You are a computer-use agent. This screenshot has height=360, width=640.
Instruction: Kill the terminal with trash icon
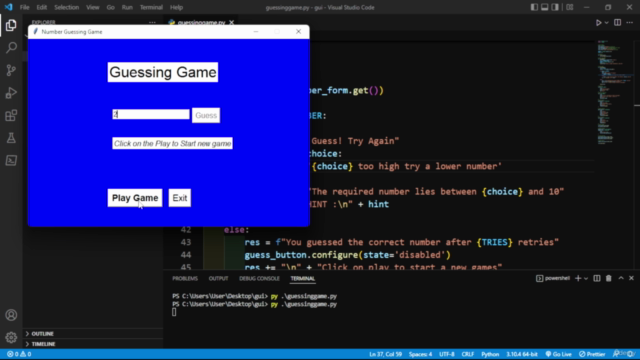(x=609, y=278)
